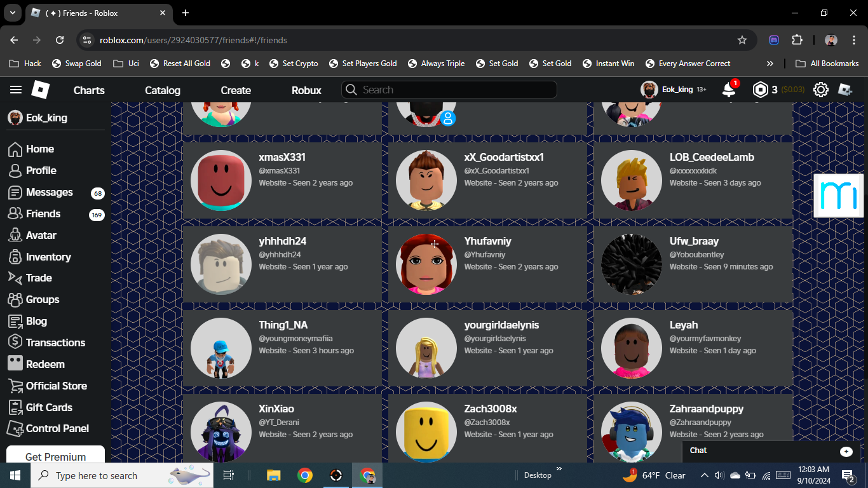Open xX_Goodartistxx1 avatar thumbnail
Screen dimensions: 868x488
point(426,180)
